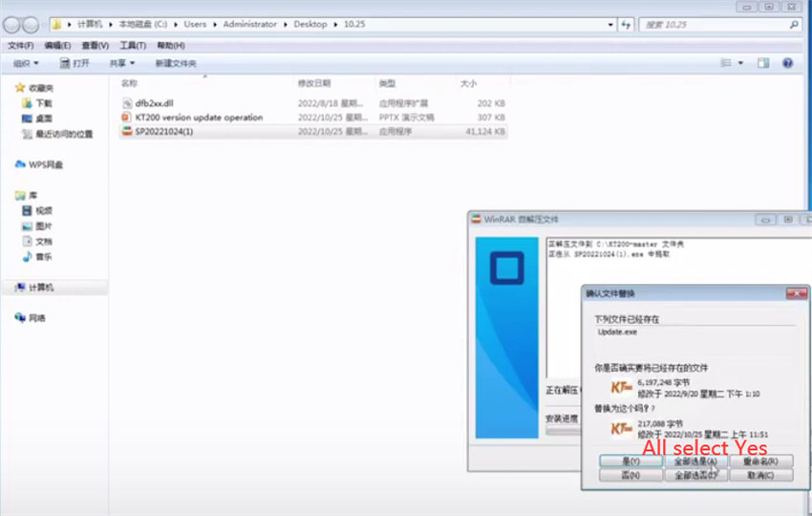This screenshot has width=812, height=516.
Task: Click 全部选是(A) Yes to All button
Action: (695, 461)
